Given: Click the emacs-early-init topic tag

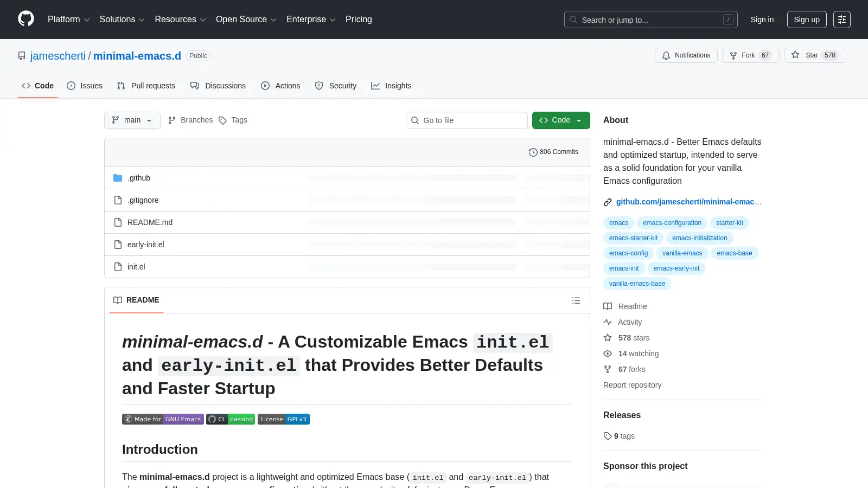Looking at the screenshot, I should pyautogui.click(x=676, y=268).
